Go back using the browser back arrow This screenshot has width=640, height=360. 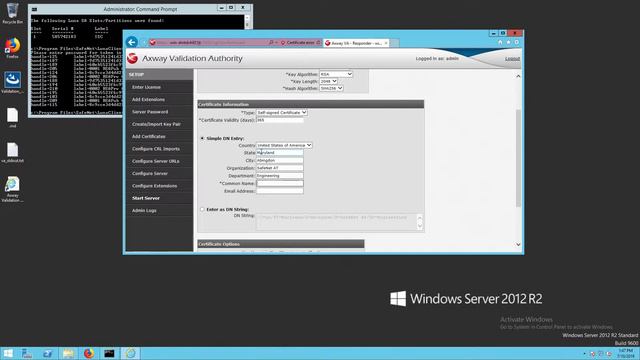click(x=131, y=42)
